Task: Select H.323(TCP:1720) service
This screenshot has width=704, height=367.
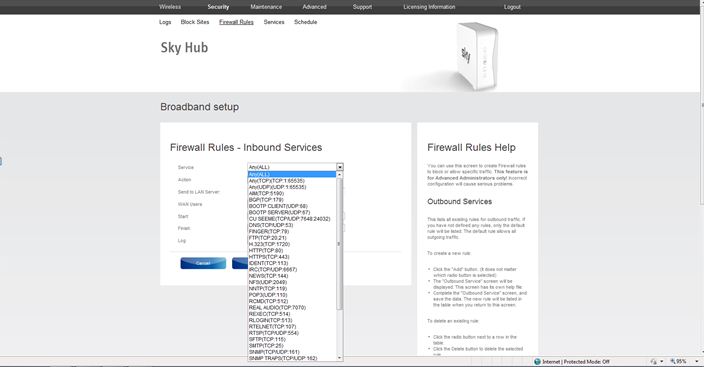Action: coord(292,244)
